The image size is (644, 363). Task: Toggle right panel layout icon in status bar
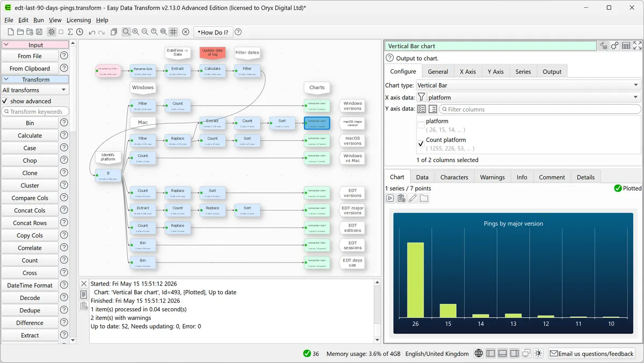point(515,353)
